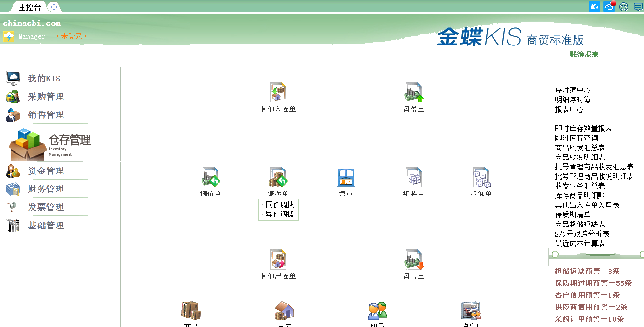The height and width of the screenshot is (327, 644).
Task: Open the 其他入库单 (other inbound order) icon
Action: [x=278, y=93]
